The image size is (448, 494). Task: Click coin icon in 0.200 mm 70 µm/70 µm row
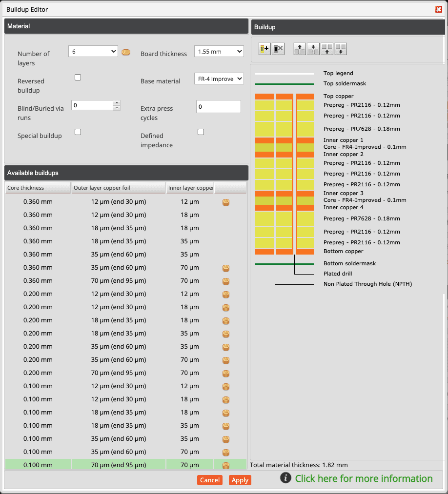tap(226, 374)
